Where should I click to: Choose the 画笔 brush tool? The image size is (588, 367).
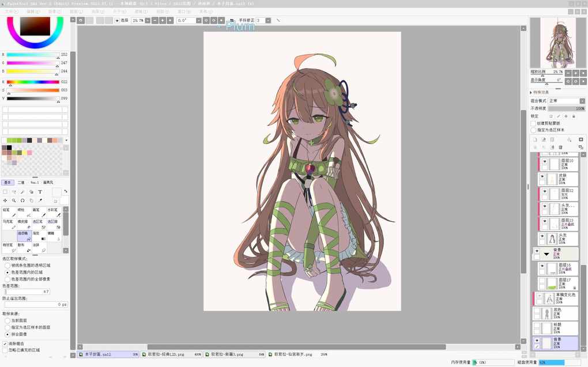click(x=39, y=212)
